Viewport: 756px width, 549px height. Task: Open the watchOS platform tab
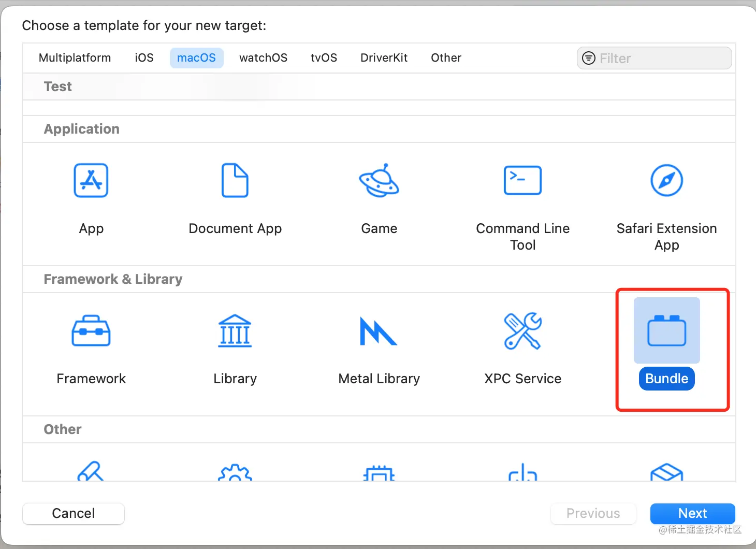click(264, 58)
